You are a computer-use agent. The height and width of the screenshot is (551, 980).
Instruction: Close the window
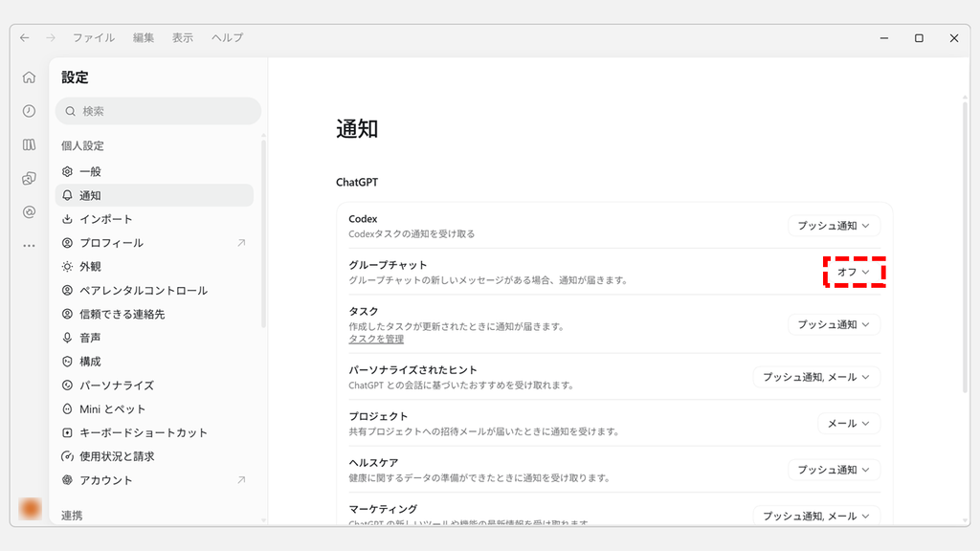(954, 38)
